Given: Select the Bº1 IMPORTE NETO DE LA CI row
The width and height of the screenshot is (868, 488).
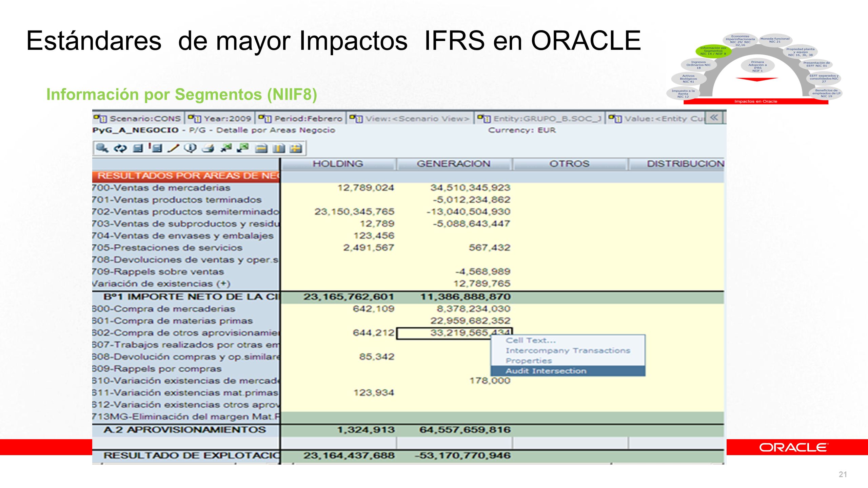Looking at the screenshot, I should (x=186, y=297).
